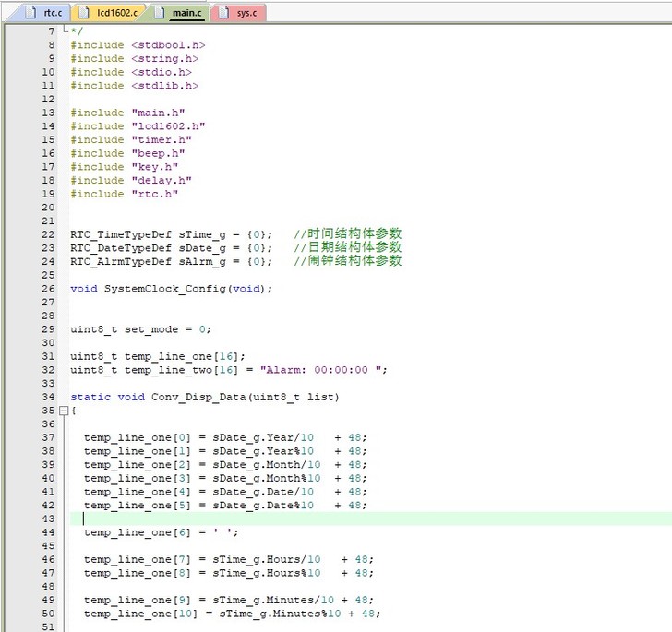Click the temp_line_one[9] Minutes/10 assignment

[229, 600]
